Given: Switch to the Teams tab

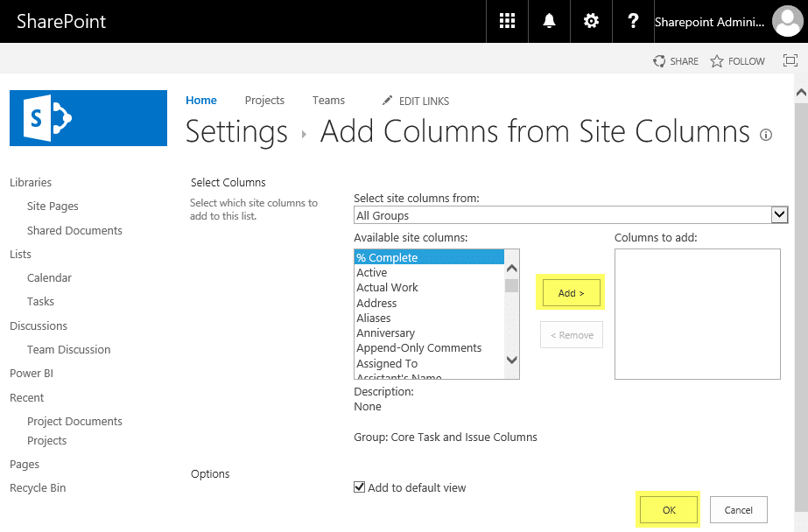Looking at the screenshot, I should point(328,100).
